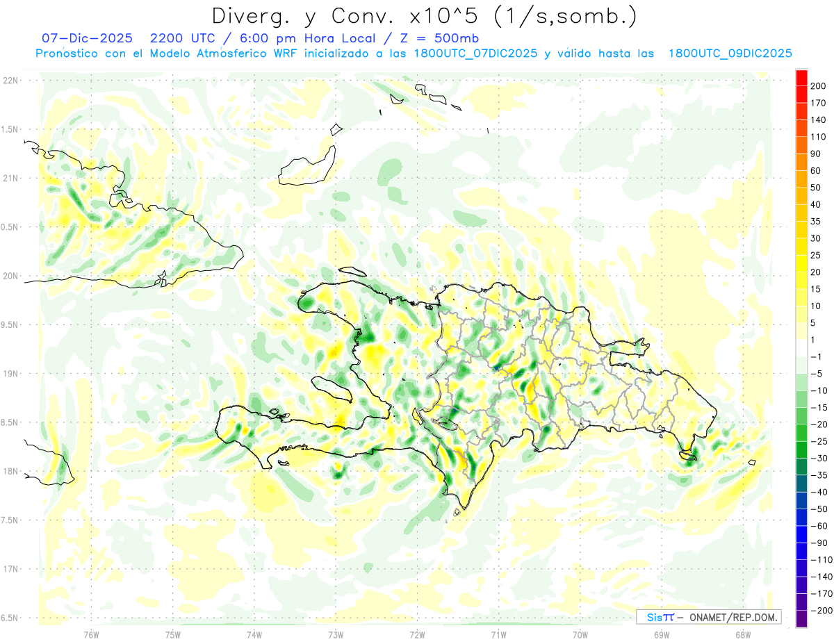Screen dimensions: 834x644
Task: Click the '71W' longitude label
Action: (498, 634)
